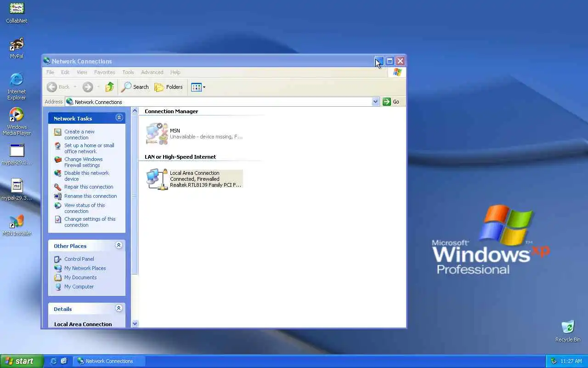Open the View menu
Screen dimensions: 588x368
click(x=82, y=72)
